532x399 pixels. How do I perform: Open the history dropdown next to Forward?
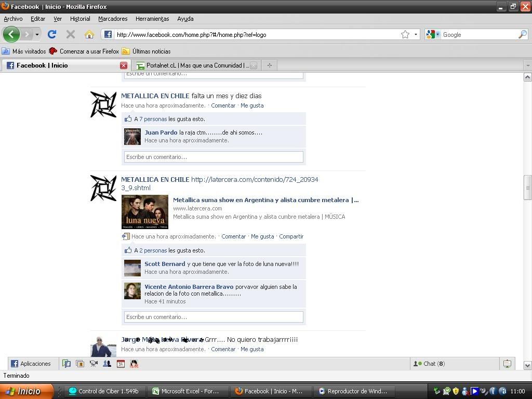pyautogui.click(x=37, y=34)
